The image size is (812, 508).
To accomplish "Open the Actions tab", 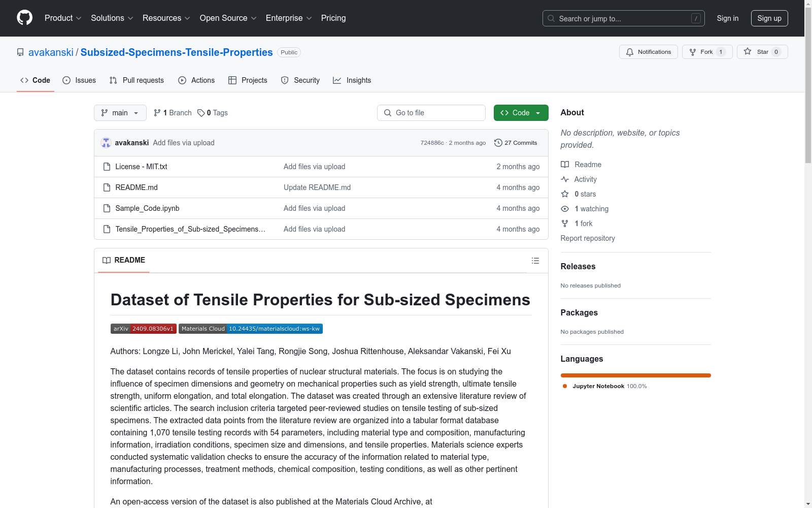I will (x=196, y=80).
